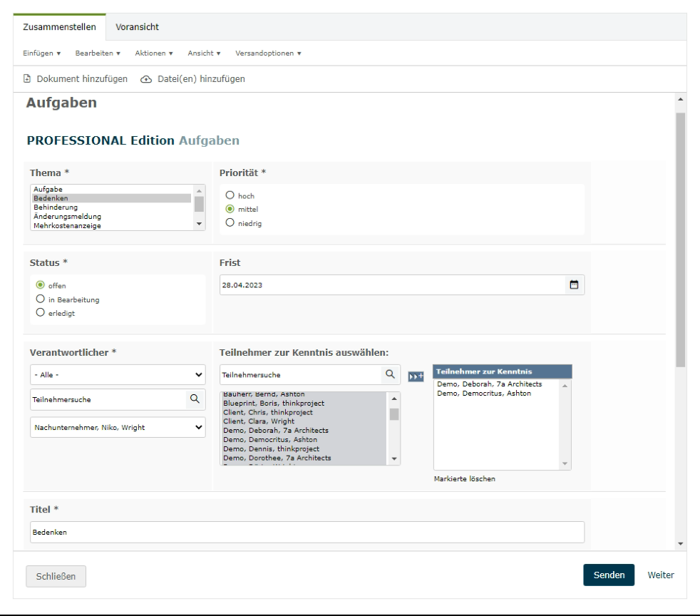
Task: Select 'Mehrkostenanzeige' in Thema list
Action: (x=112, y=225)
